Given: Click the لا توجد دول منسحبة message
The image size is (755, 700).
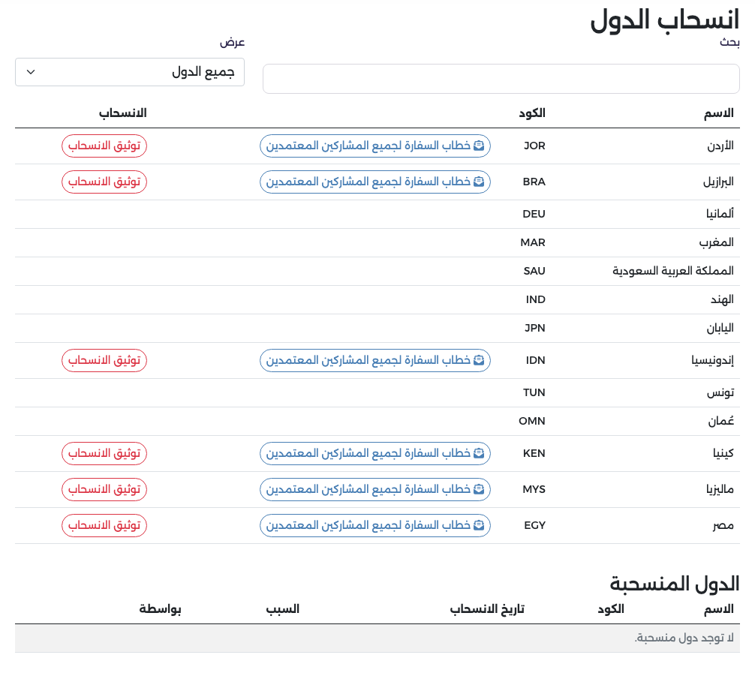Looking at the screenshot, I should [684, 638].
